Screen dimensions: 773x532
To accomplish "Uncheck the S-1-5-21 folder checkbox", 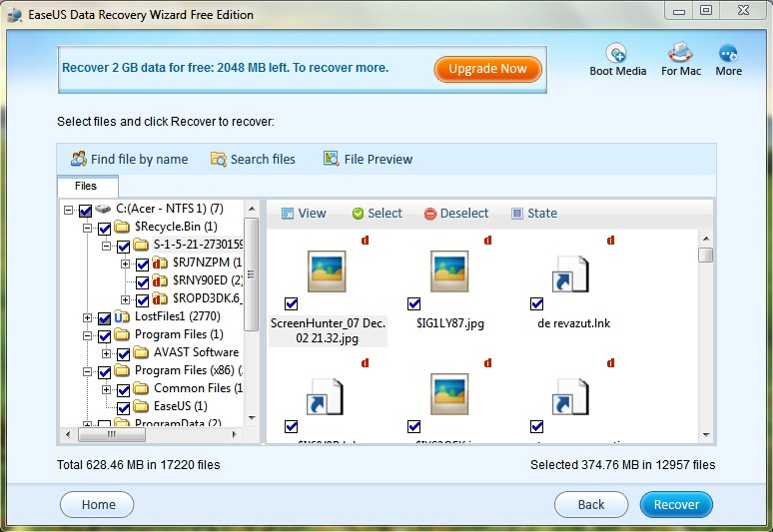I will pyautogui.click(x=123, y=247).
